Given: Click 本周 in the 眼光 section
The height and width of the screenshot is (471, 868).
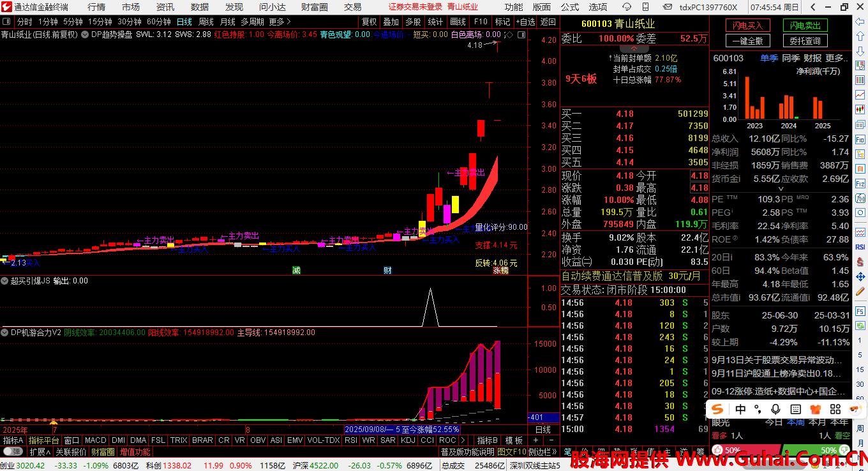Looking at the screenshot, I should coord(795,422).
